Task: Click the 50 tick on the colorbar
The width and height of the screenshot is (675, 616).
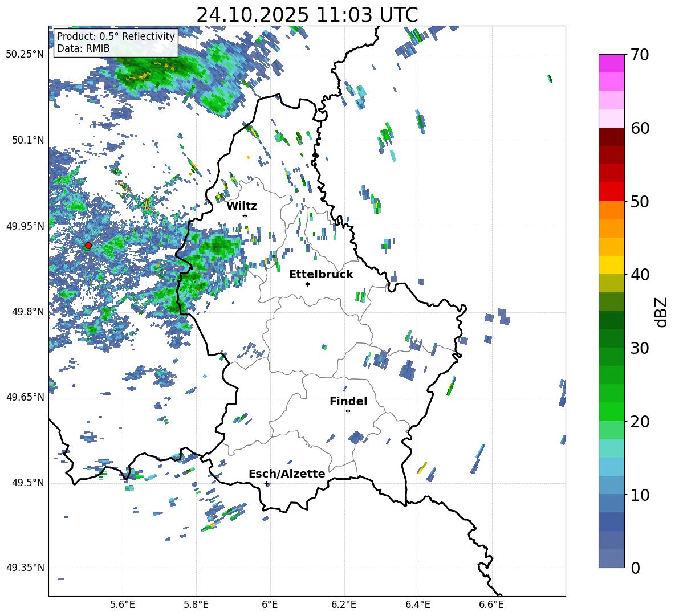Action: [640, 201]
